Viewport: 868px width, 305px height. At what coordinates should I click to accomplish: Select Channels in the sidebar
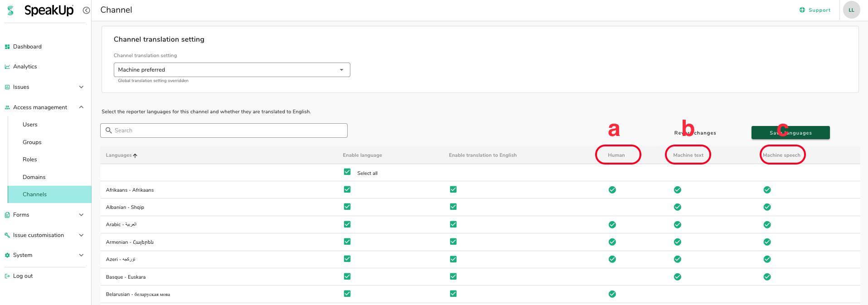[49, 194]
